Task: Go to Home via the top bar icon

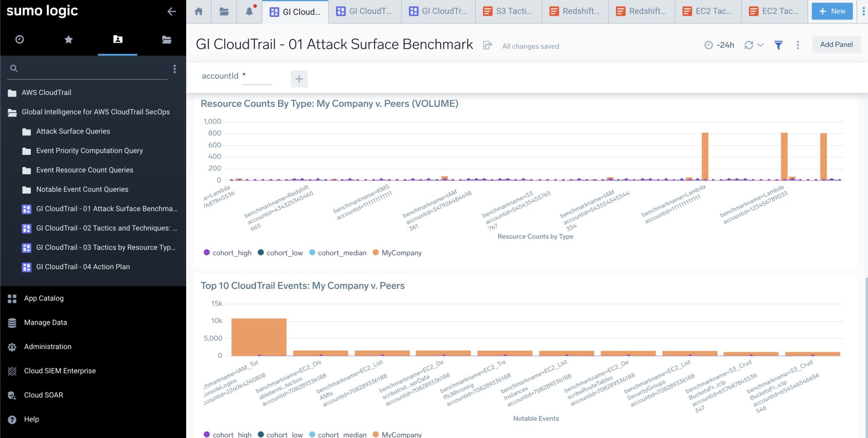Action: click(198, 11)
